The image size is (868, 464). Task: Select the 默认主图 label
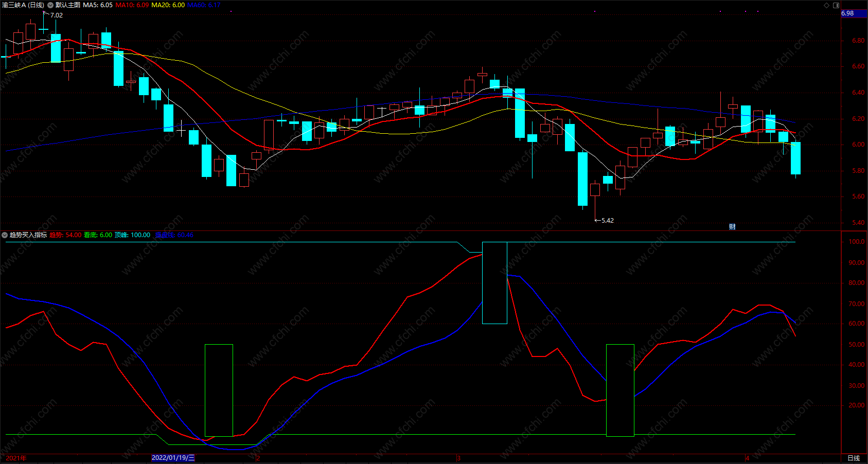(x=68, y=5)
